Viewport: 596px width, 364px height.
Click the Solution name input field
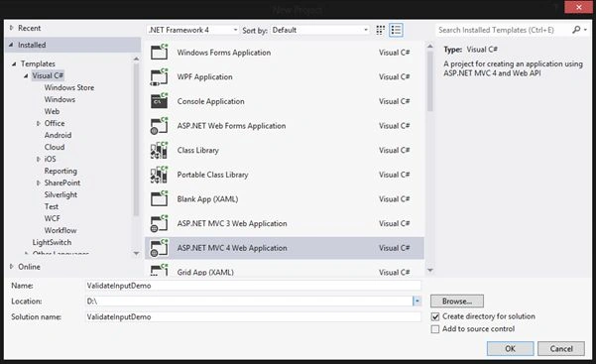253,316
